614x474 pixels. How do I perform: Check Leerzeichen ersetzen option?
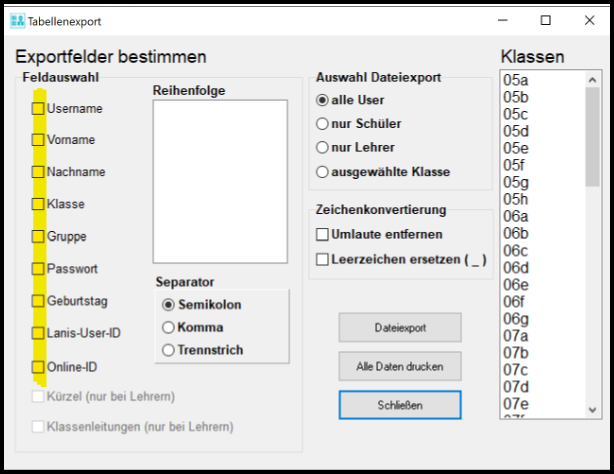323,260
